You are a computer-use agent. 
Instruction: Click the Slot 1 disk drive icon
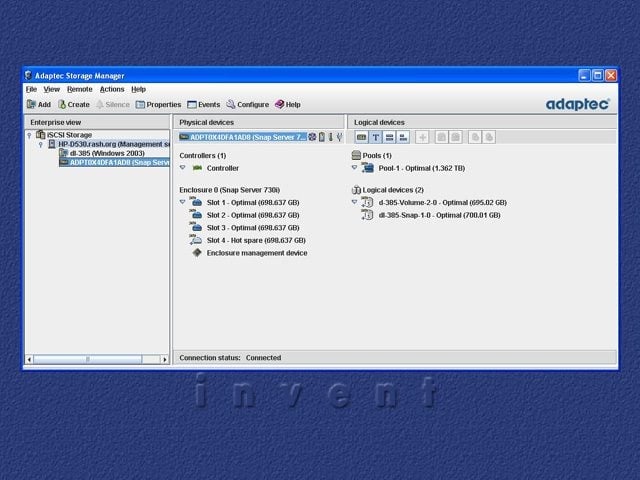pos(196,202)
